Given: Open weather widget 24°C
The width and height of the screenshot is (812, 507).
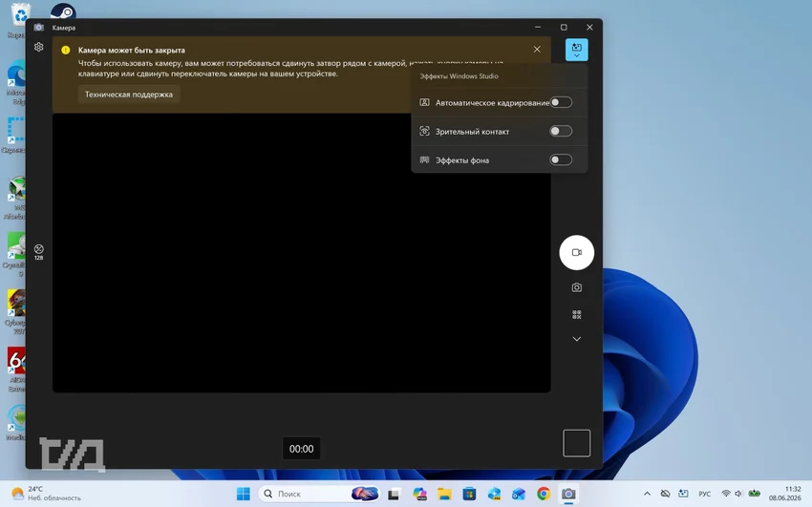Looking at the screenshot, I should coord(47,494).
